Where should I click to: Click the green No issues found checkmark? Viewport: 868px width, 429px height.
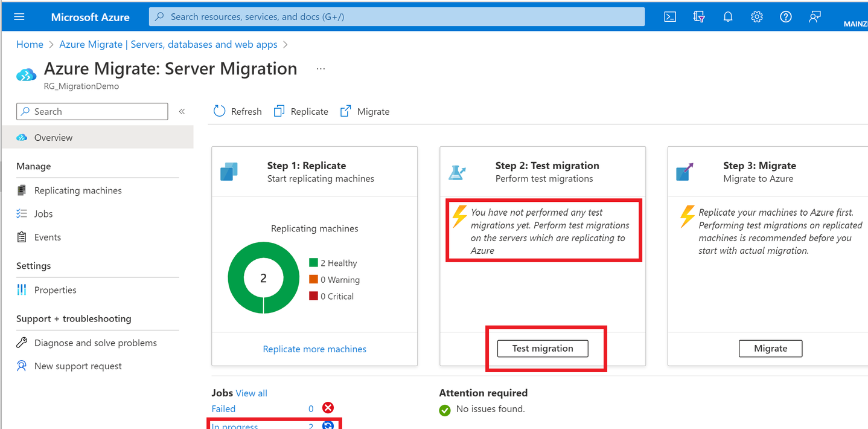445,410
